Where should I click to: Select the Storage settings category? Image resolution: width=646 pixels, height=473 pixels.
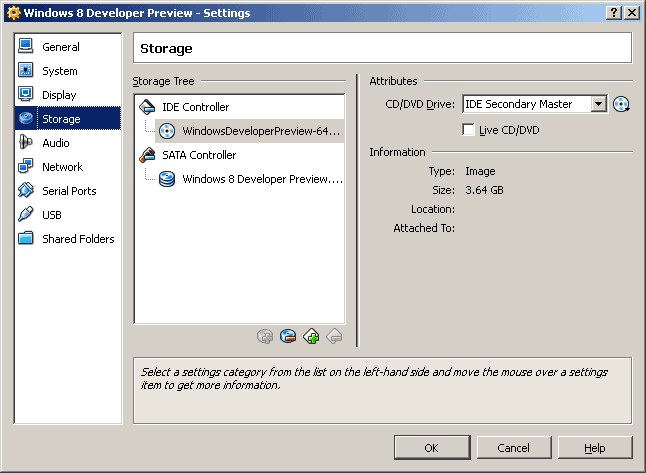point(68,119)
